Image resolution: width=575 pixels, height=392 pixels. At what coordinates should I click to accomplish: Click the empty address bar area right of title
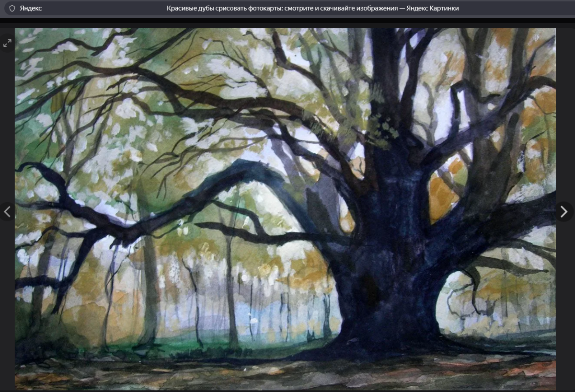(517, 8)
